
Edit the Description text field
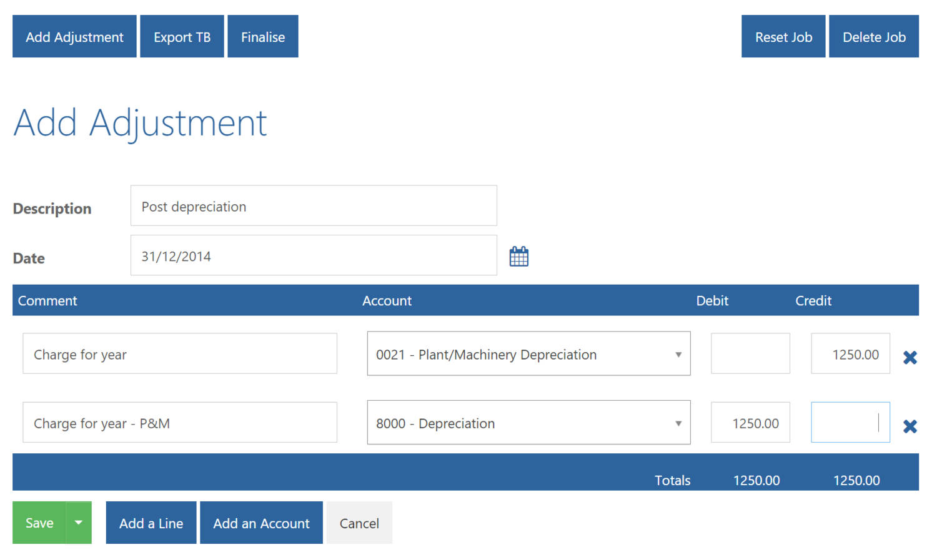pos(314,206)
